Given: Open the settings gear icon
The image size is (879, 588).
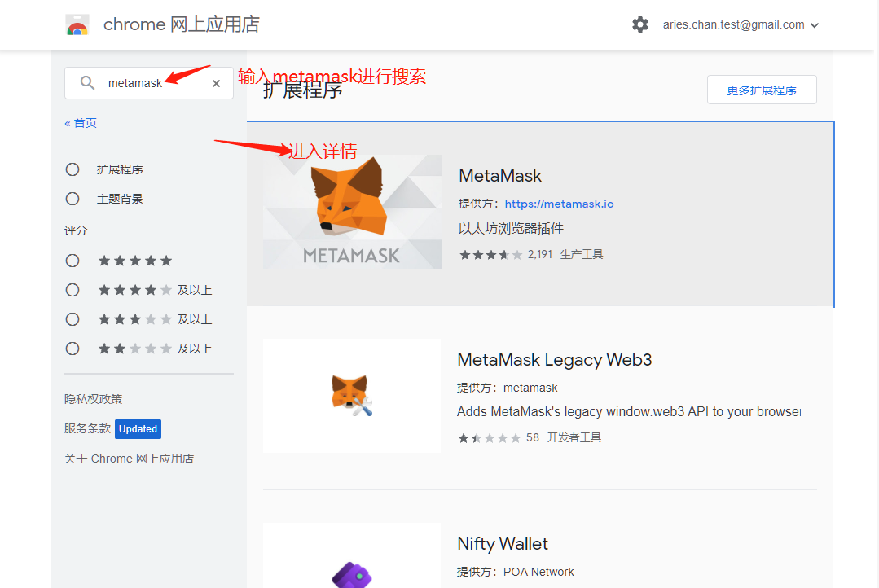Looking at the screenshot, I should click(640, 24).
